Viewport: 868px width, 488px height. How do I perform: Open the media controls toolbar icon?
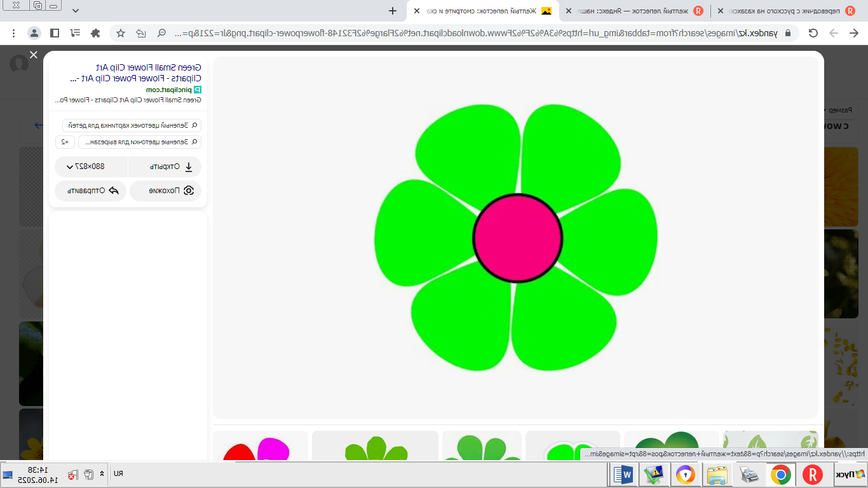pyautogui.click(x=76, y=33)
